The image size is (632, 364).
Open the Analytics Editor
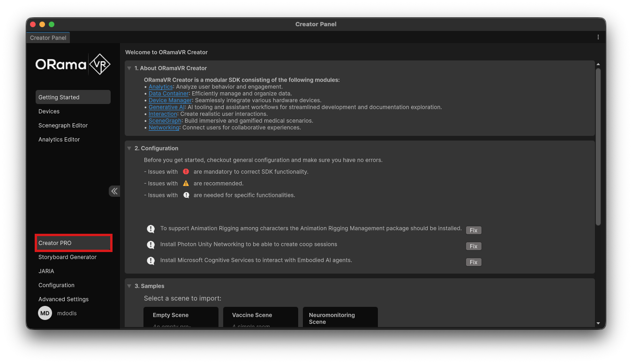tap(73, 140)
